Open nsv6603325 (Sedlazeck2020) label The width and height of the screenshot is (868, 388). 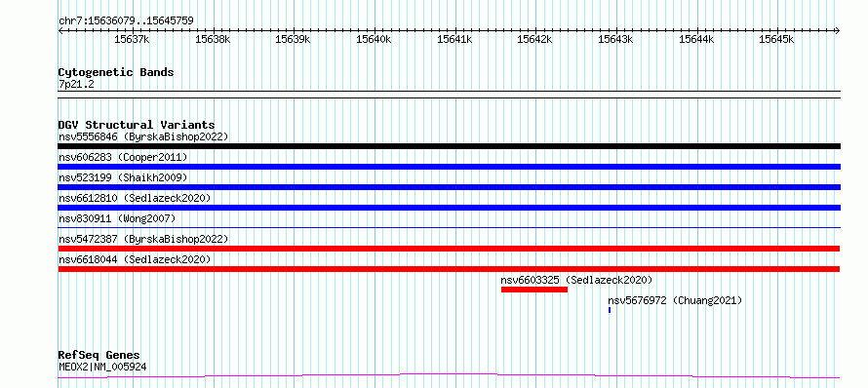(x=576, y=280)
